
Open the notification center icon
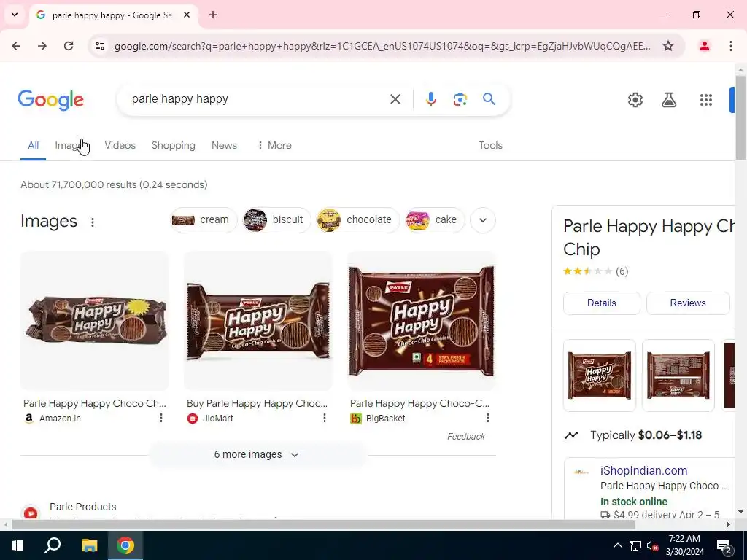724,546
